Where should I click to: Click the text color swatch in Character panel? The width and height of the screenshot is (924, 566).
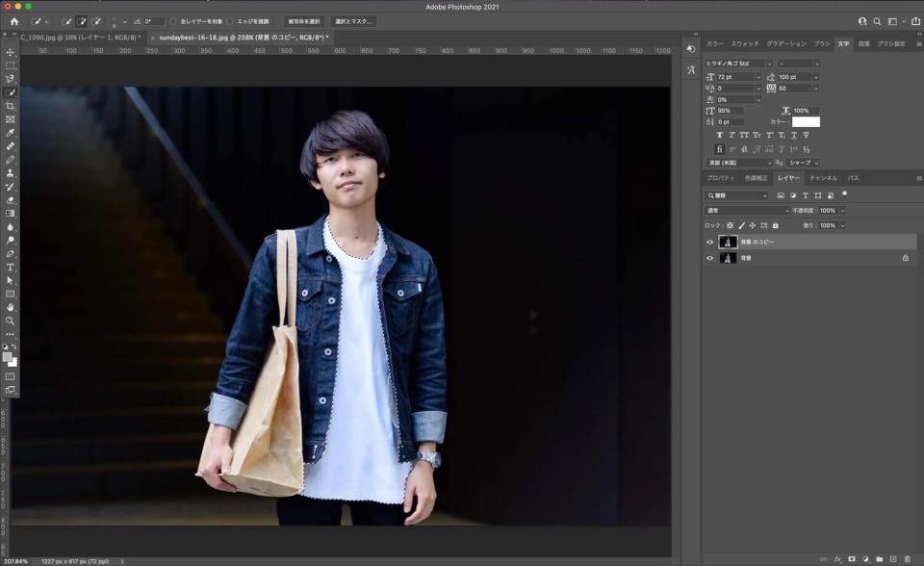coord(806,122)
